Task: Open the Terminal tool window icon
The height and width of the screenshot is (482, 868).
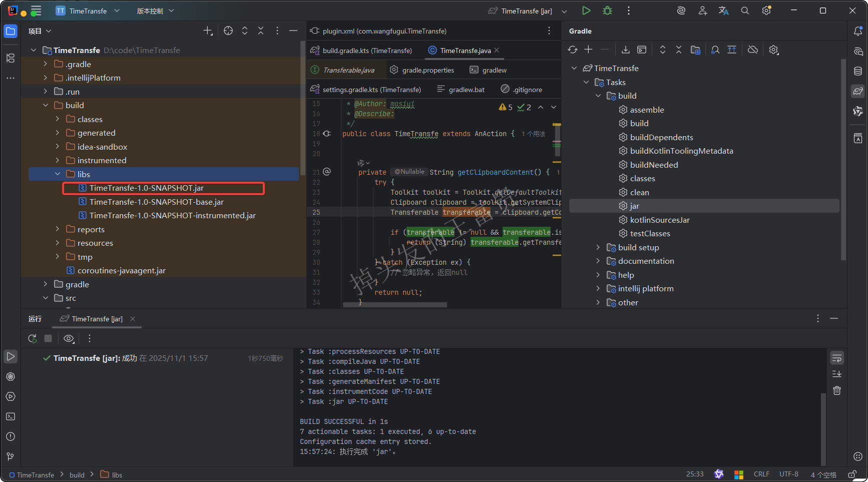Action: pos(11,416)
